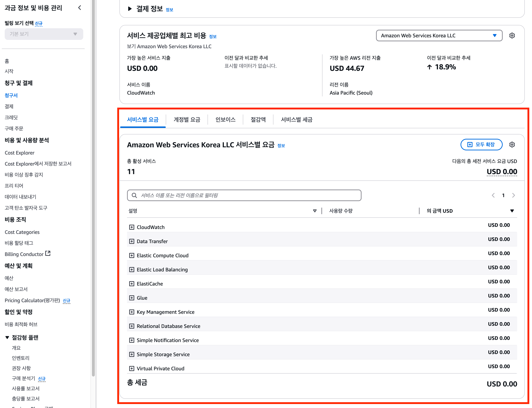Open 구매 주문 in the sidebar
The width and height of the screenshot is (532, 408).
14,128
